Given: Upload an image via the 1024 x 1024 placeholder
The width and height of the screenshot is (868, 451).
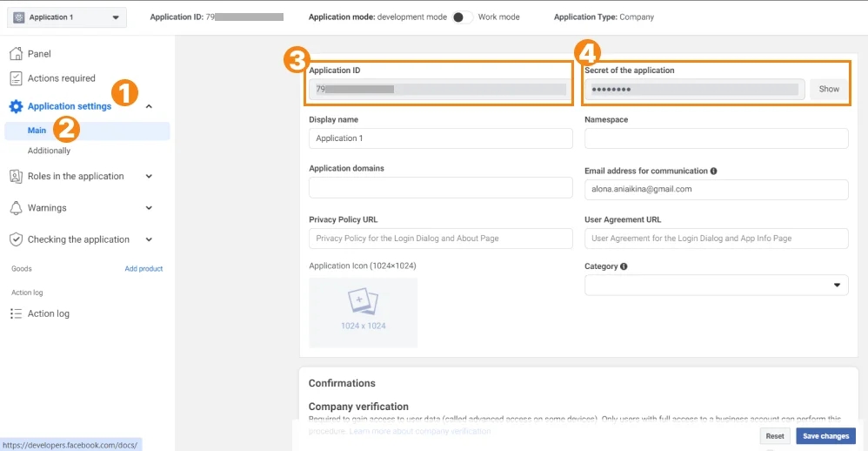Looking at the screenshot, I should [364, 313].
